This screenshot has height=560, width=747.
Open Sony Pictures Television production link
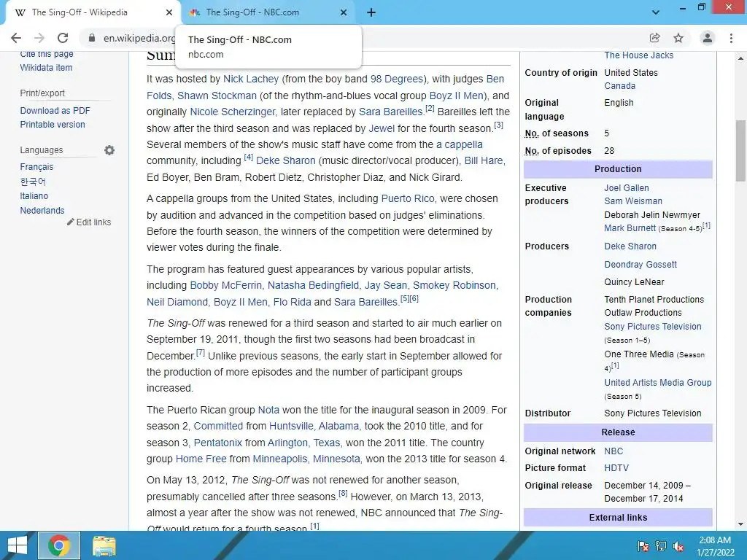click(653, 327)
